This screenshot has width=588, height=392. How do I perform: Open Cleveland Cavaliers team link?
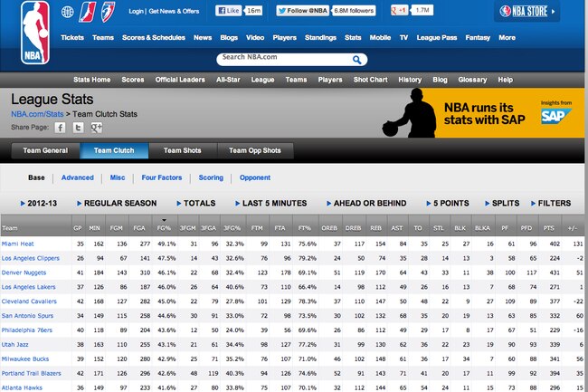click(29, 301)
